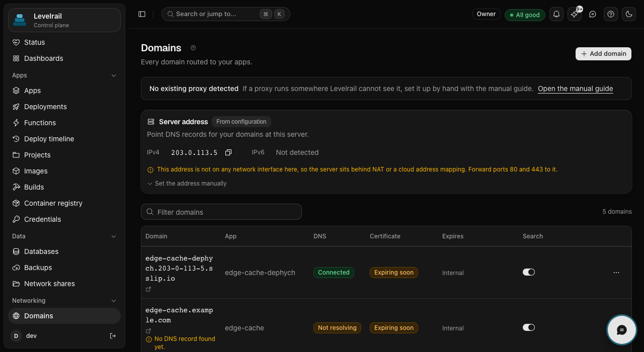Open Container registry in sidebar
This screenshot has width=644, height=352.
(64, 203)
